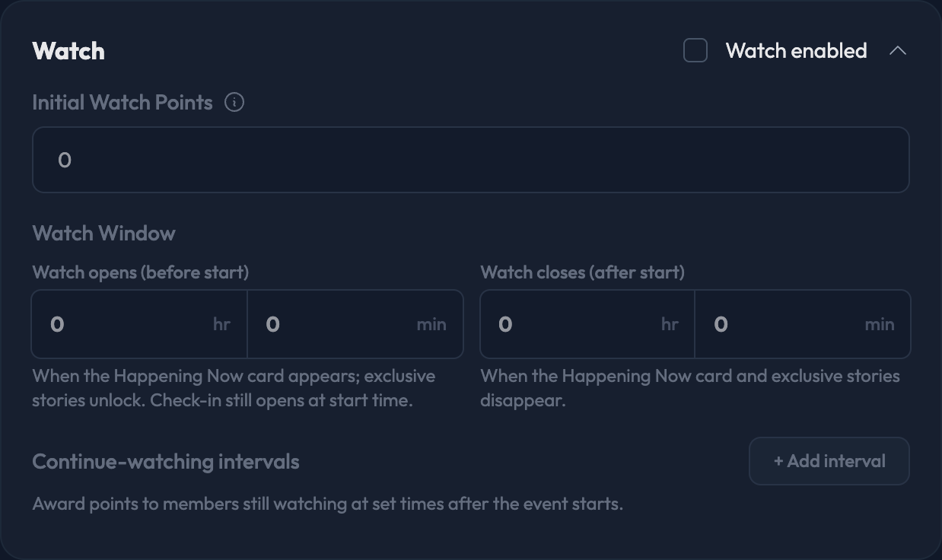Click the 'Watch Window' subheading
This screenshot has height=560, width=942.
point(104,233)
